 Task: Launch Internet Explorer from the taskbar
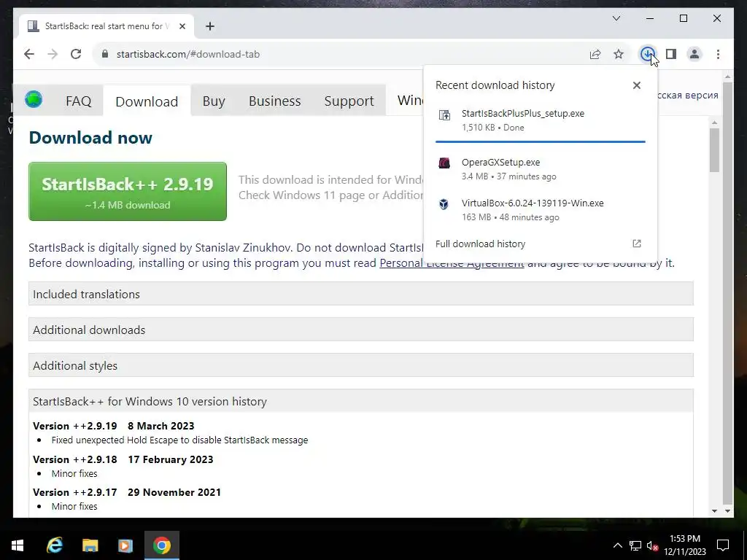pos(54,545)
